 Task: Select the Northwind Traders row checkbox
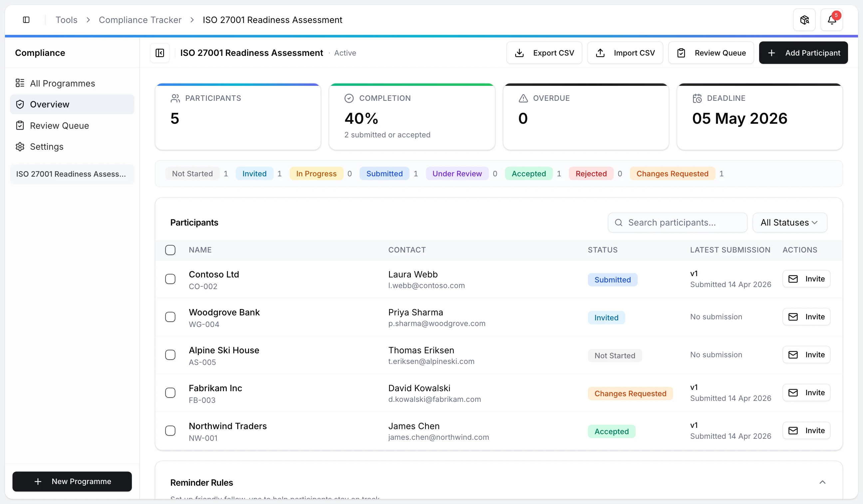coord(170,430)
